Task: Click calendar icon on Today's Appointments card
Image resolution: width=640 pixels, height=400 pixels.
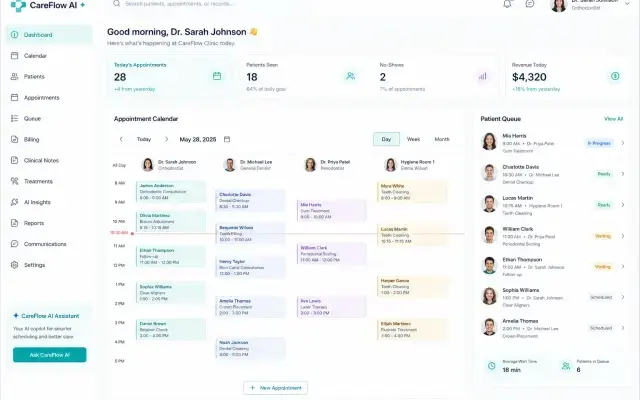Action: pos(217,76)
